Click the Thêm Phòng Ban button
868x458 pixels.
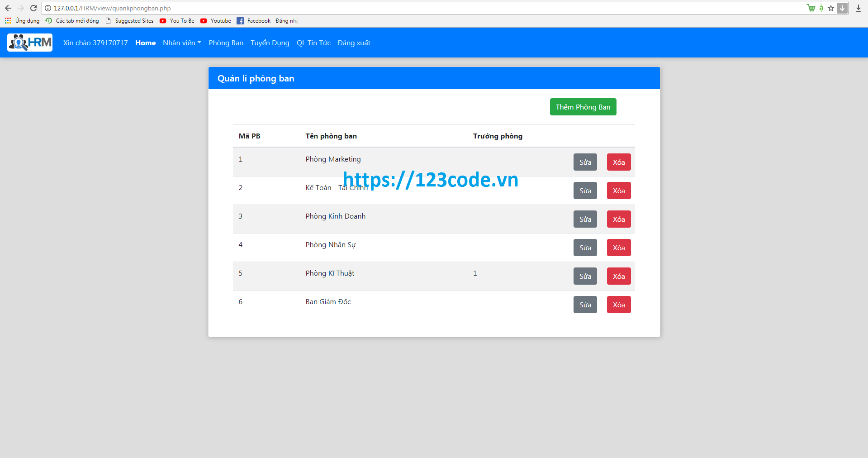[583, 107]
